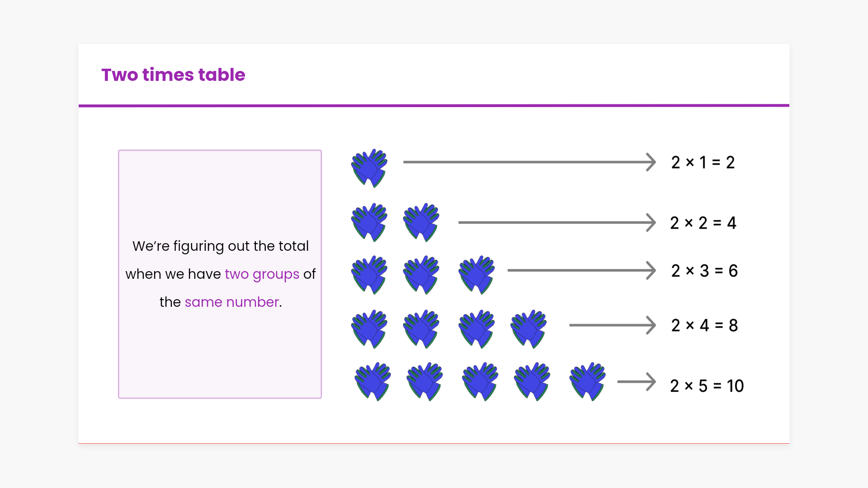Click the fifth glove pair in the 2 × 5 row
This screenshot has height=488, width=868.
point(587,381)
